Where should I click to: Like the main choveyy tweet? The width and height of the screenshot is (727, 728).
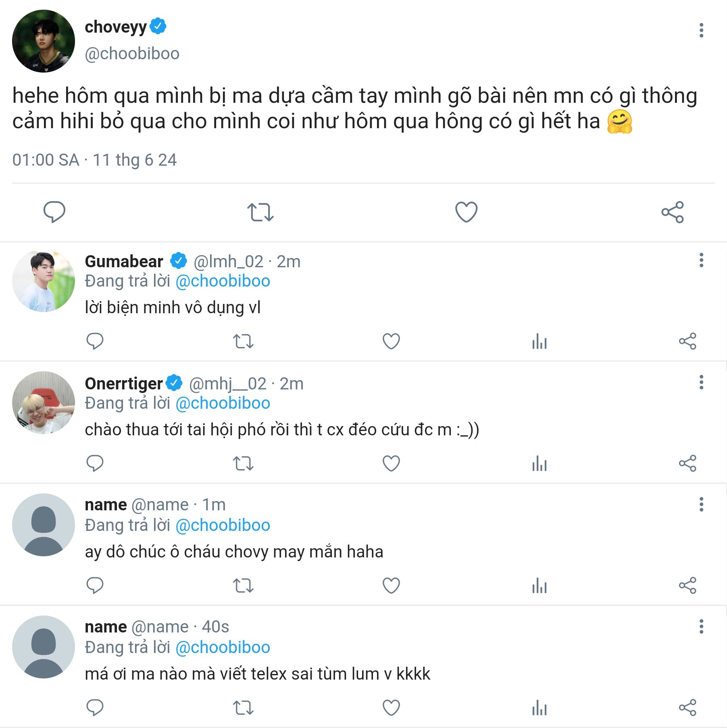click(466, 212)
